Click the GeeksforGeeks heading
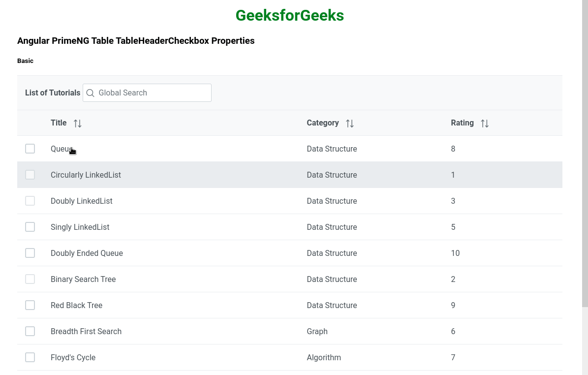 (289, 16)
